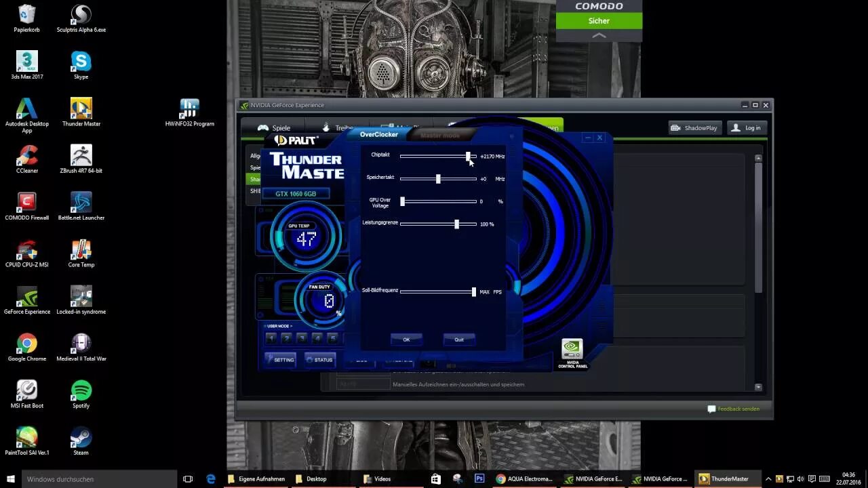The height and width of the screenshot is (488, 868).
Task: Open Spotify desktop shortcut
Action: pyautogui.click(x=81, y=394)
